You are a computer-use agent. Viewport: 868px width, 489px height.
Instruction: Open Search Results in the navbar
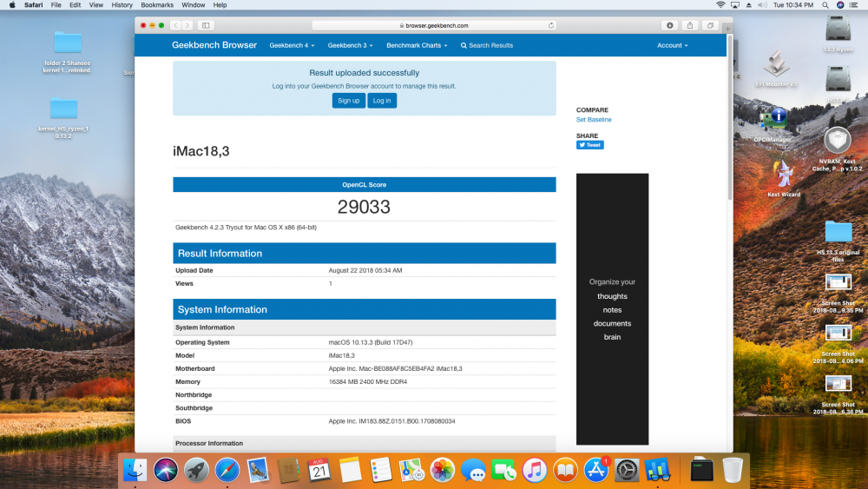pyautogui.click(x=487, y=45)
